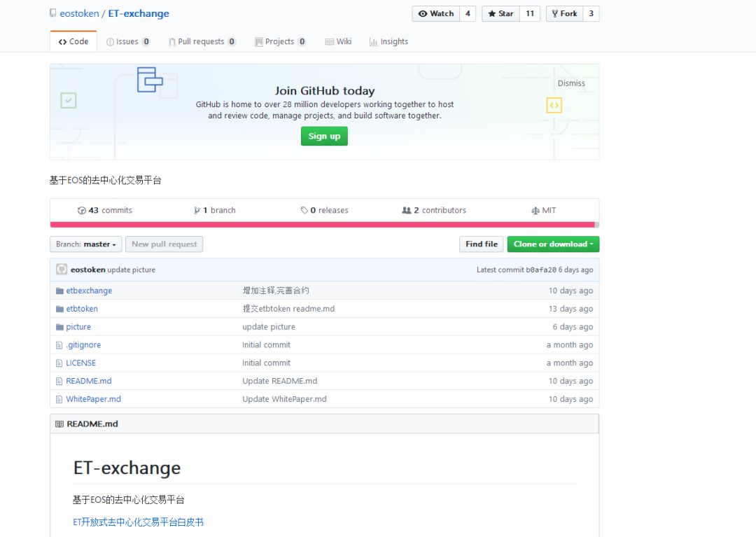This screenshot has height=537, width=756.
Task: Go to the Projects tab
Action: point(280,41)
